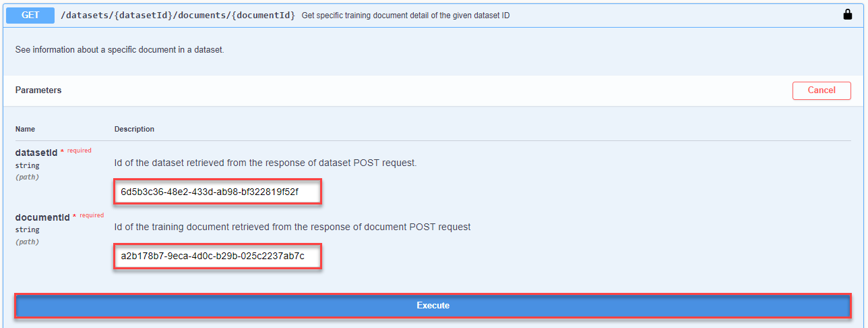Click the dataset POST request description text
Screen dimensions: 868x328
pyautogui.click(x=266, y=163)
